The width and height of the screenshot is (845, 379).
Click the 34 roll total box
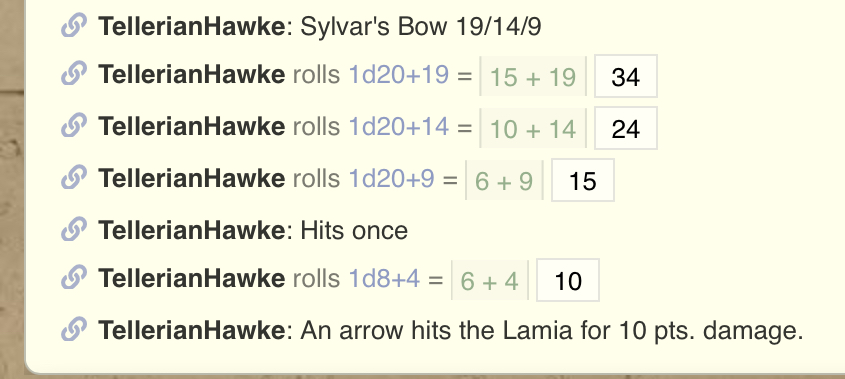626,76
